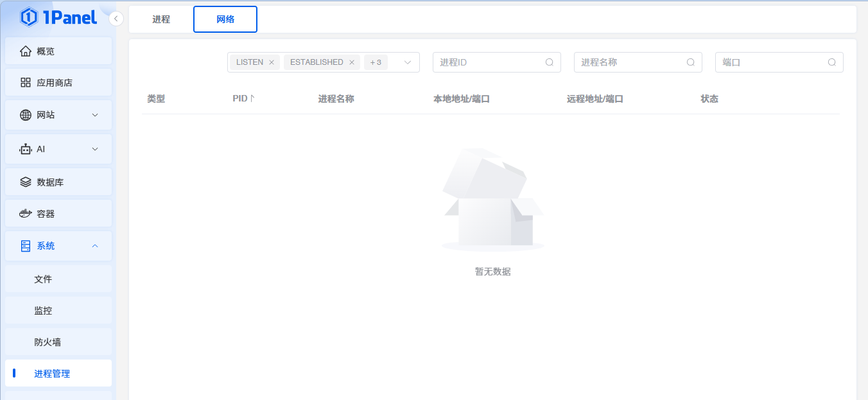
Task: Click search icon in 进程ID field
Action: click(x=549, y=62)
